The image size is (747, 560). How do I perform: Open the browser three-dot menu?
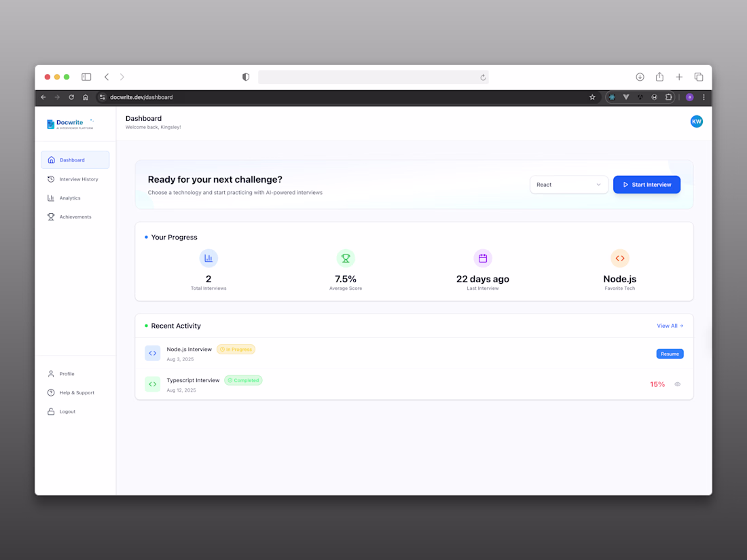pos(704,97)
